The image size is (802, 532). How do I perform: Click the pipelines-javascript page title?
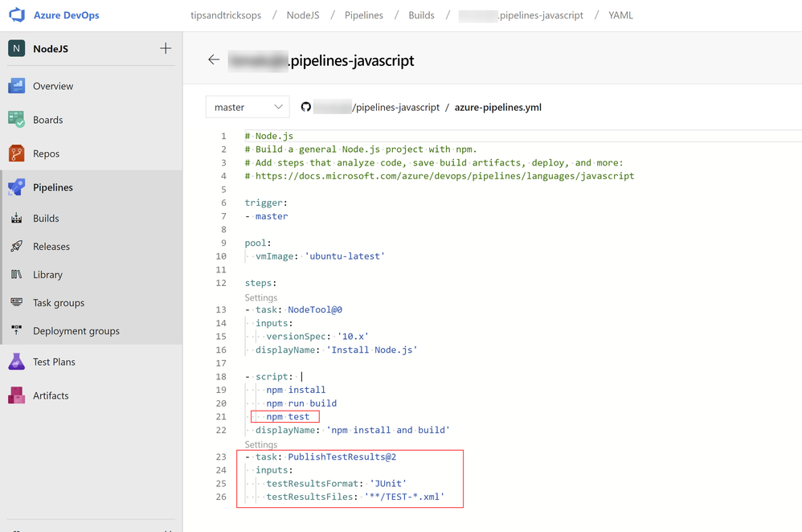coord(321,60)
